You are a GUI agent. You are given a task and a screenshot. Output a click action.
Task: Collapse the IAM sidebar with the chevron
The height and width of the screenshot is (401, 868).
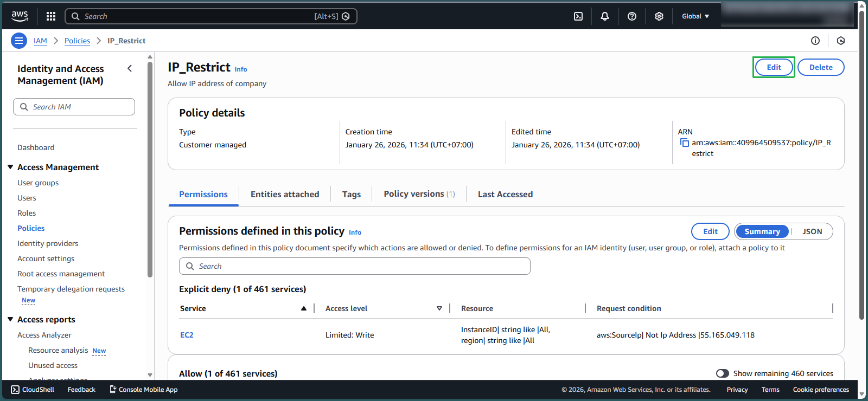[x=130, y=68]
